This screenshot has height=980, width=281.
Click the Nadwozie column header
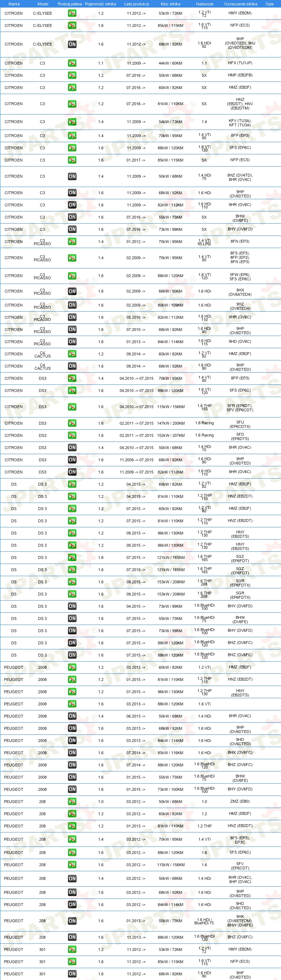[204, 4]
